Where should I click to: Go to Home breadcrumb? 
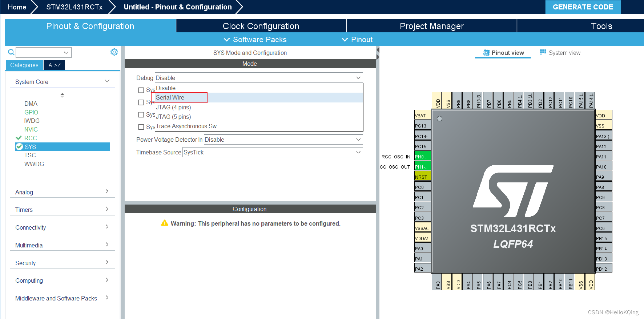(17, 7)
